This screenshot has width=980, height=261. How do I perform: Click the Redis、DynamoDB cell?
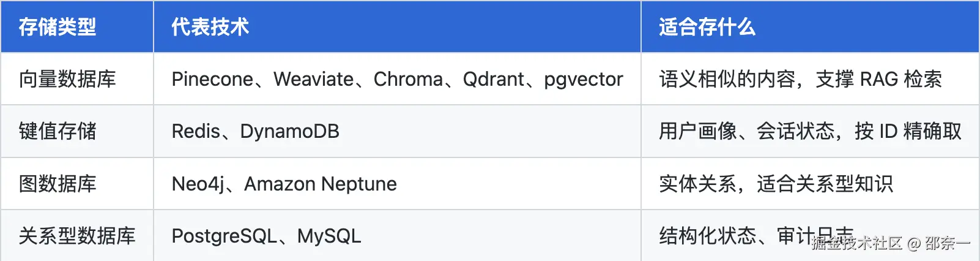[x=397, y=131]
